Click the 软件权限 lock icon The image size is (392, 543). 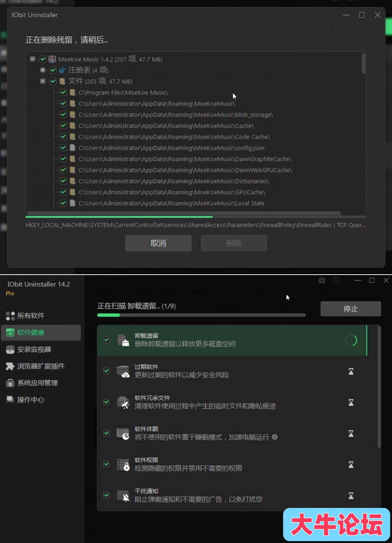[x=123, y=464]
